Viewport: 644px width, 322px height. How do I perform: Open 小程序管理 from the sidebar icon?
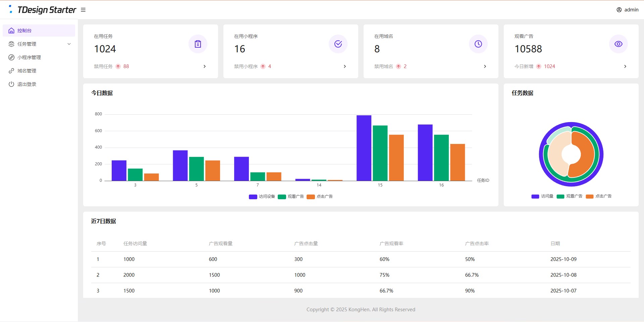tap(11, 57)
